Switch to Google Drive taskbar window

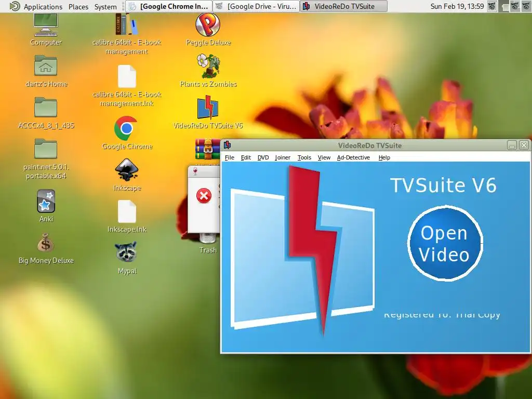point(256,6)
